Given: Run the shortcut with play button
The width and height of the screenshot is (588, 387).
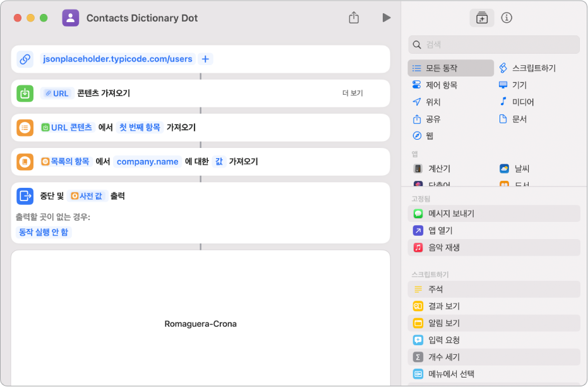Looking at the screenshot, I should (x=387, y=18).
